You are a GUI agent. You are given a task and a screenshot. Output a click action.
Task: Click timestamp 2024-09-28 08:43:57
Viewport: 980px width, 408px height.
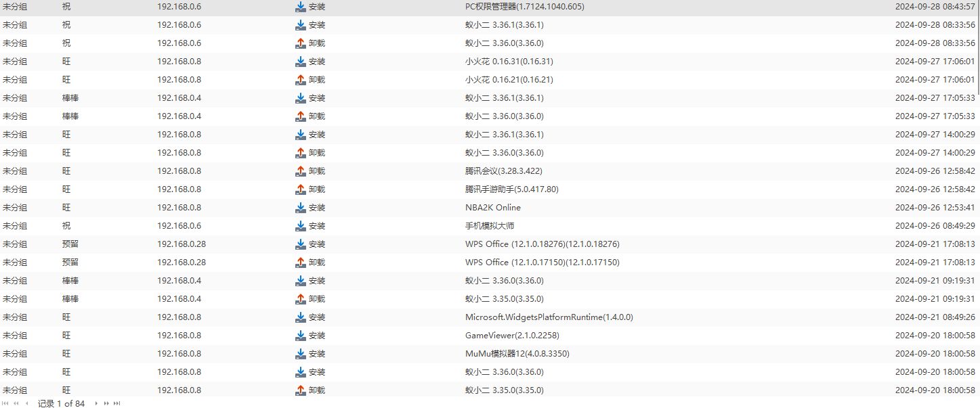click(935, 7)
